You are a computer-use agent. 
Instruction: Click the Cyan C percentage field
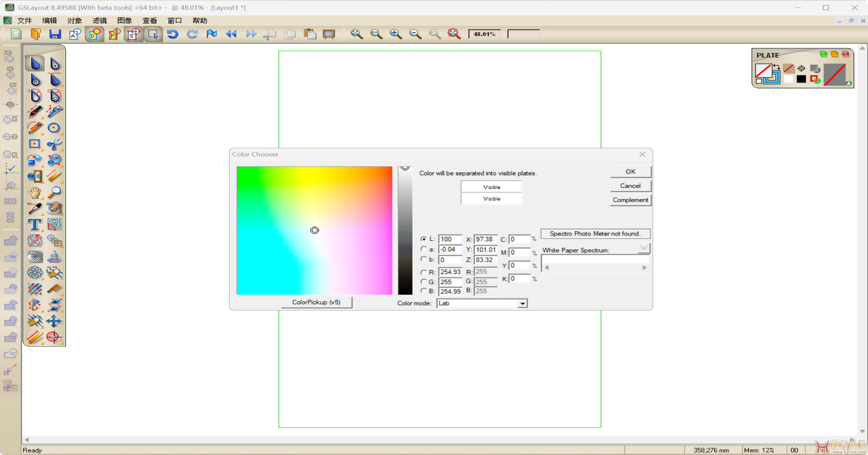(x=519, y=239)
